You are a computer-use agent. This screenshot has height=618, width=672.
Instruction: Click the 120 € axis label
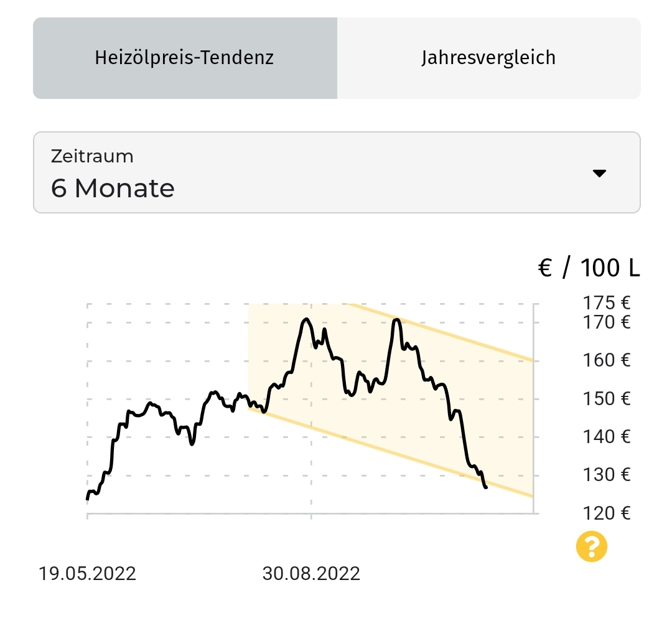coord(607,513)
